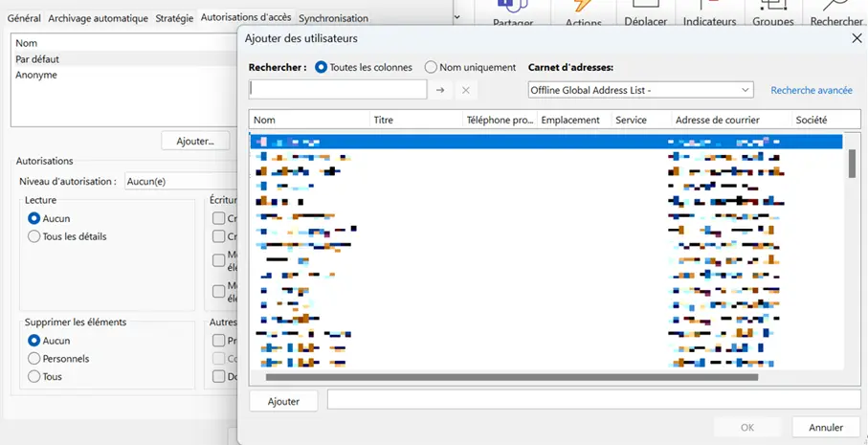Click the search arrow button beside the search field
The image size is (868, 445).
point(440,90)
